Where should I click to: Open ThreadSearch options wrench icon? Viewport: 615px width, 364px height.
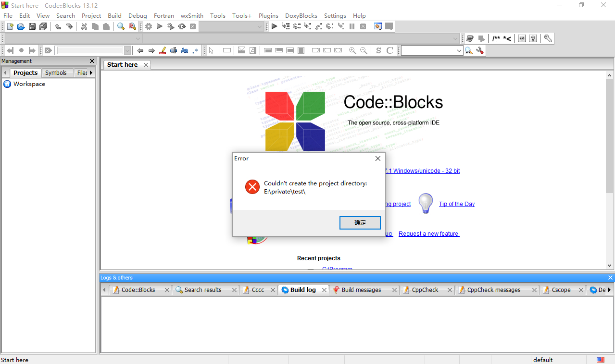pos(480,50)
